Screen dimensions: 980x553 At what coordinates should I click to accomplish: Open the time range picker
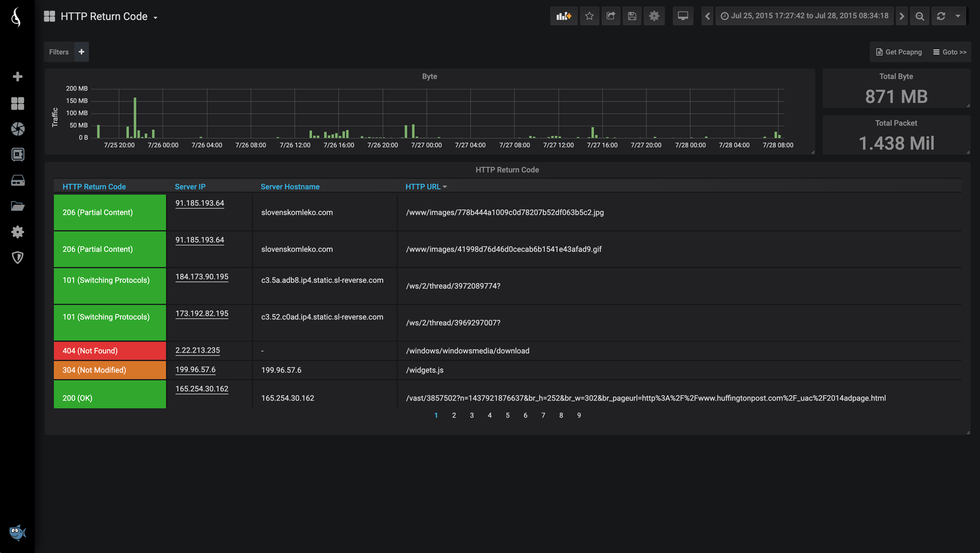coord(804,16)
